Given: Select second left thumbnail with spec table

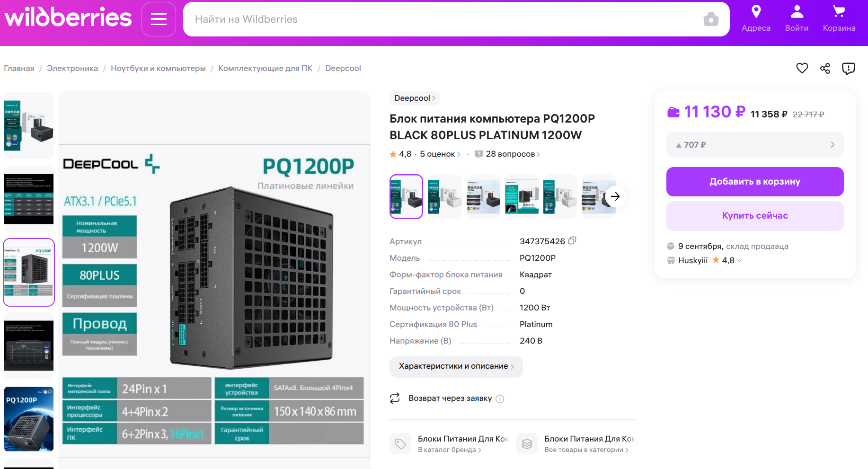Looking at the screenshot, I should tap(29, 199).
